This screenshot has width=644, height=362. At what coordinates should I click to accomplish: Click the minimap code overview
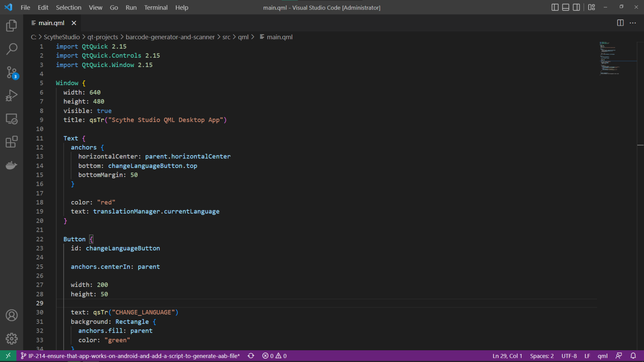(x=610, y=59)
